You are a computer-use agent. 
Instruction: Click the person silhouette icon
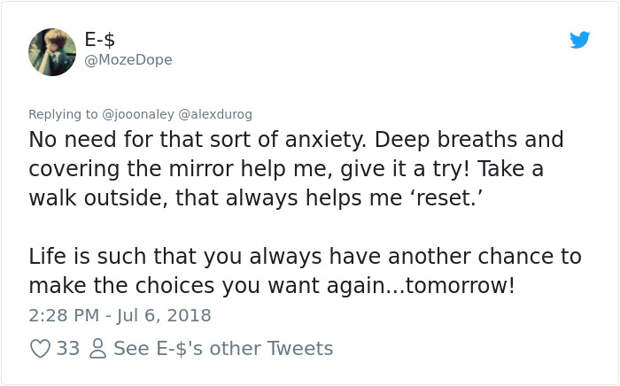point(98,348)
